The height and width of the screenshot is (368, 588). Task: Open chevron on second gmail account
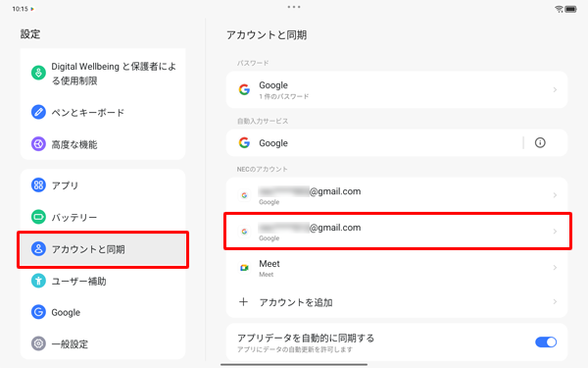coord(555,232)
